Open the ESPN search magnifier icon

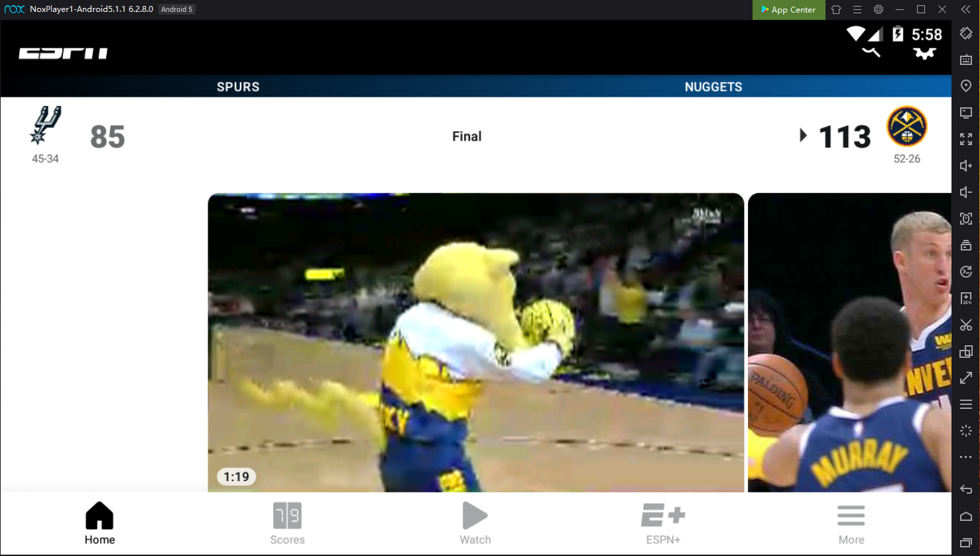871,52
